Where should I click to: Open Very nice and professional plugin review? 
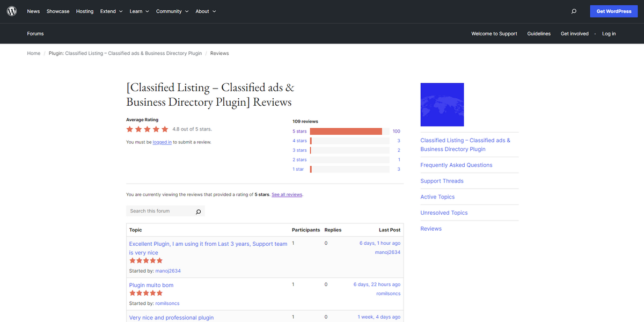click(x=171, y=318)
